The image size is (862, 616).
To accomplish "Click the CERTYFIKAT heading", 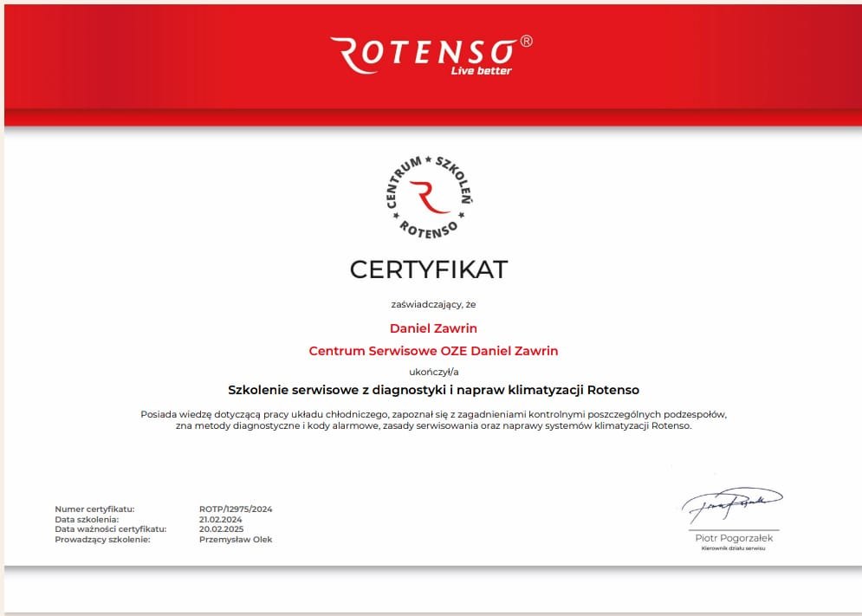I will coord(429,269).
